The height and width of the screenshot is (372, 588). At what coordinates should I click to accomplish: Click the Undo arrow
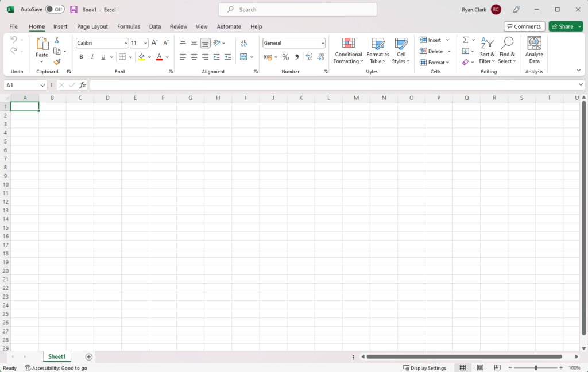point(14,40)
